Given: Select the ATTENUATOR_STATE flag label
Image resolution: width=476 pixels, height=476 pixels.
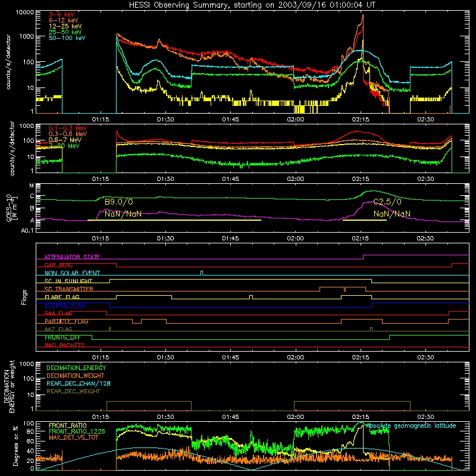Looking at the screenshot, I should [x=72, y=257].
